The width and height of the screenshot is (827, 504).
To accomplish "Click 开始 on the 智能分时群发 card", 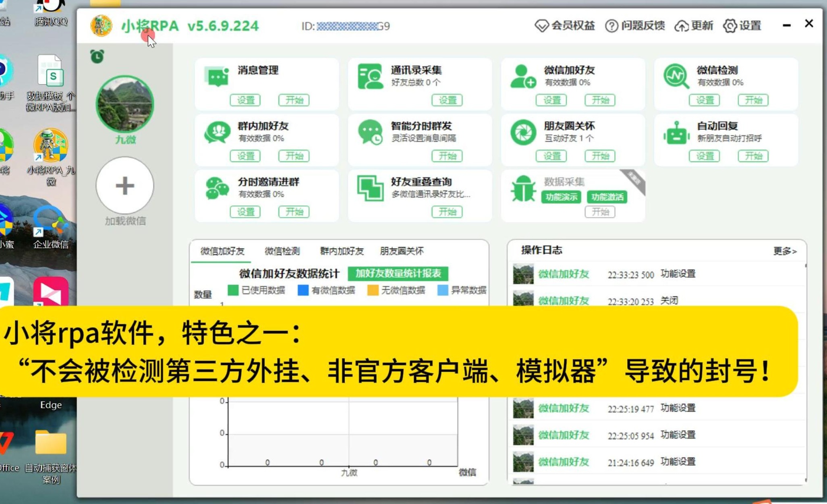I will click(x=447, y=156).
